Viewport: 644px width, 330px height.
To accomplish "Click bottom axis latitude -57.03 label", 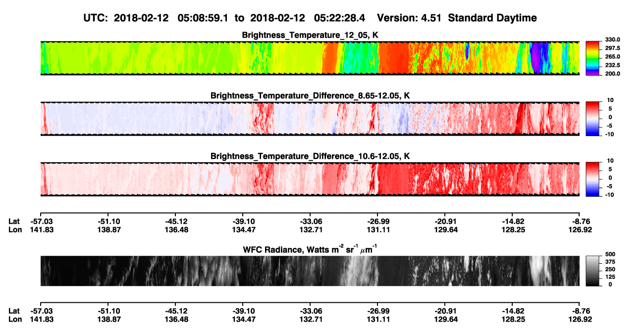I will (x=41, y=311).
